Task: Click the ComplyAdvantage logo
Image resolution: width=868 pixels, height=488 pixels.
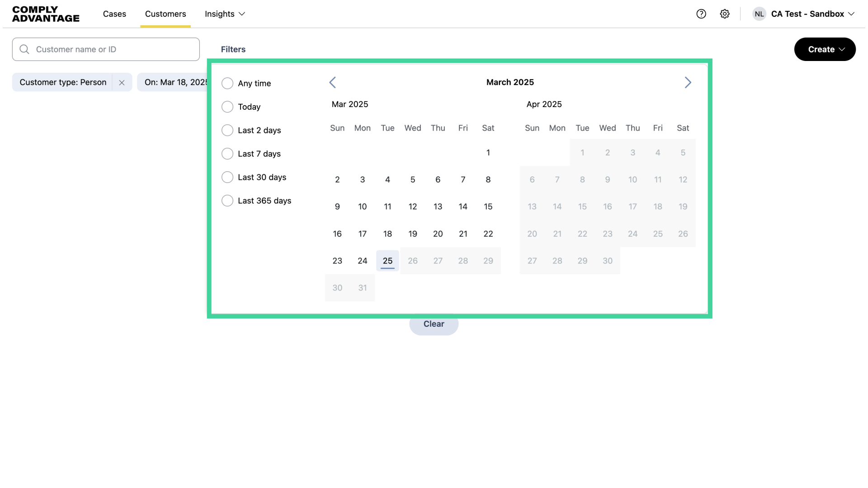Action: 45,14
